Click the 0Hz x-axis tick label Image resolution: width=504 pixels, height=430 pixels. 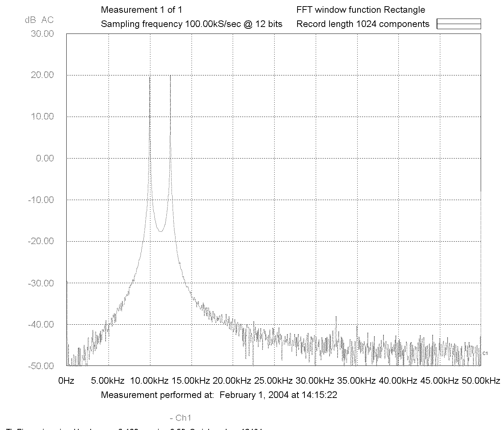click(x=66, y=381)
